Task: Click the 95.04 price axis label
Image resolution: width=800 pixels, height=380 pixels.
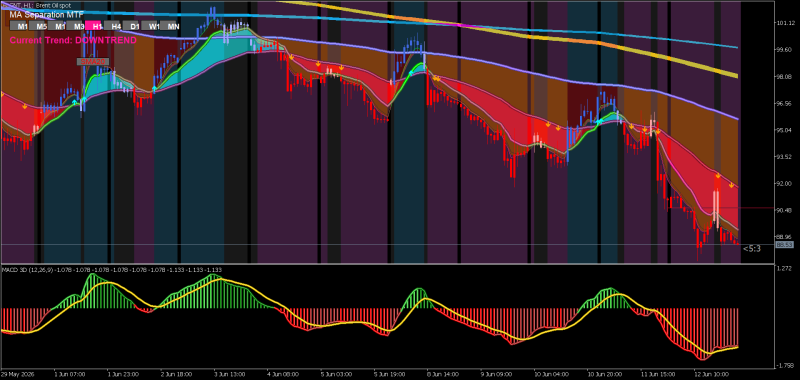Action: coord(785,130)
